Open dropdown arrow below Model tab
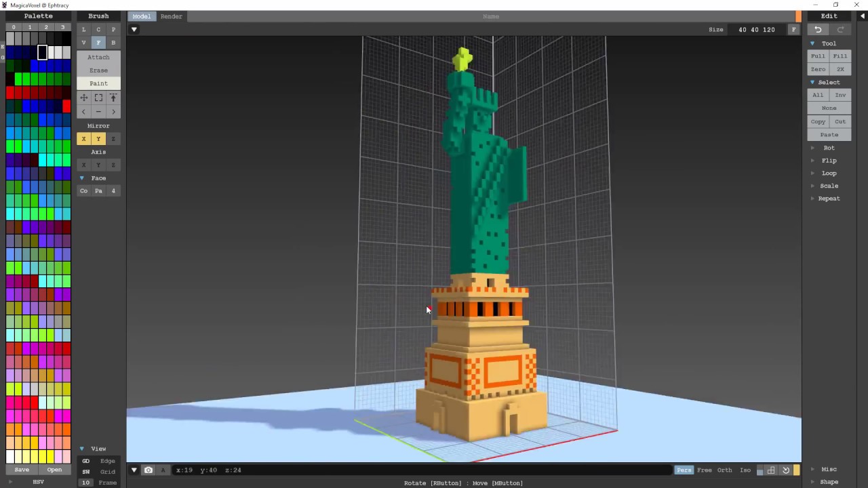This screenshot has height=488, width=868. point(134,29)
